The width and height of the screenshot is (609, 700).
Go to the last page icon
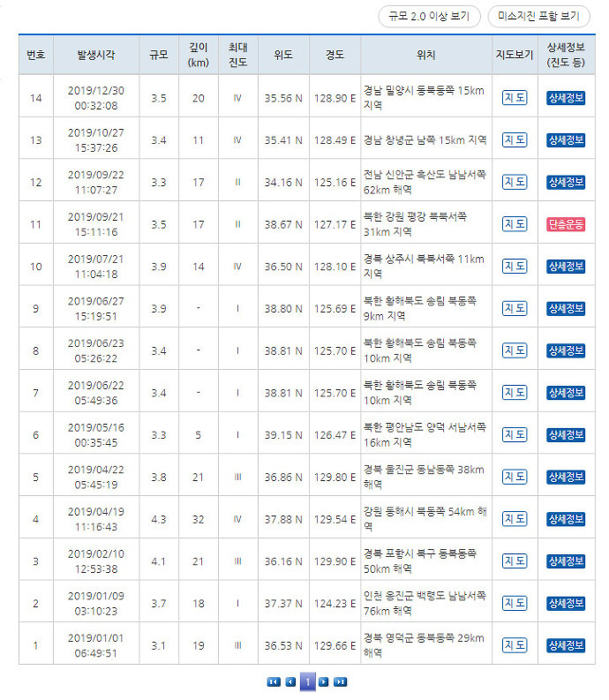pyautogui.click(x=340, y=681)
